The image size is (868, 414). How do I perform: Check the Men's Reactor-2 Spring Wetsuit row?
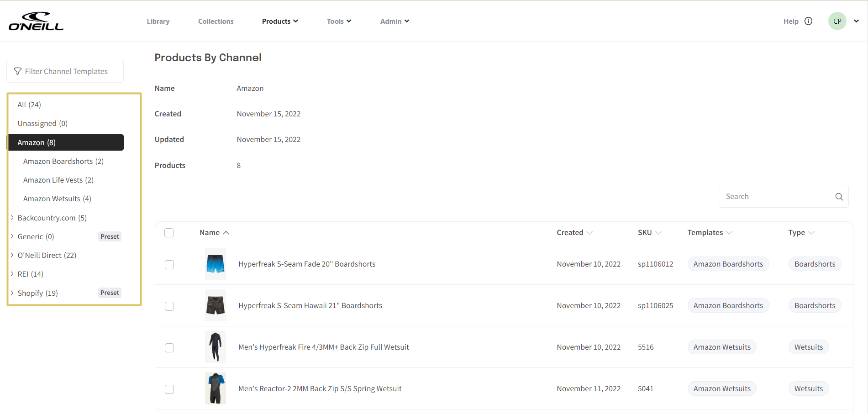[169, 389]
